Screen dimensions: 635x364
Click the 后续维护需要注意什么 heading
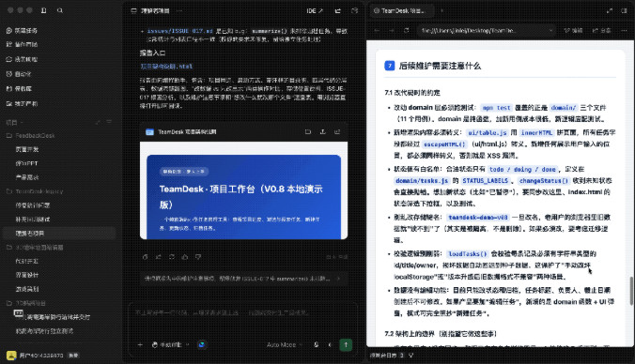pos(440,66)
